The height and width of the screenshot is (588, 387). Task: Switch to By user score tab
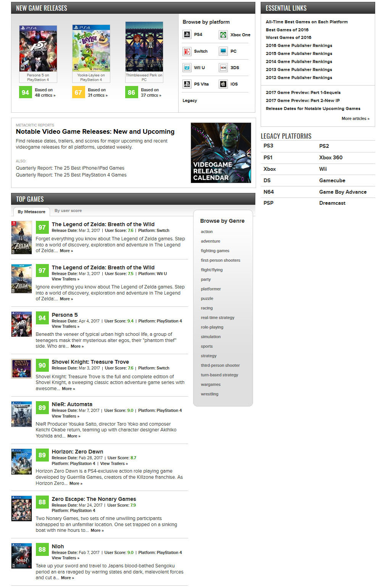pos(68,211)
